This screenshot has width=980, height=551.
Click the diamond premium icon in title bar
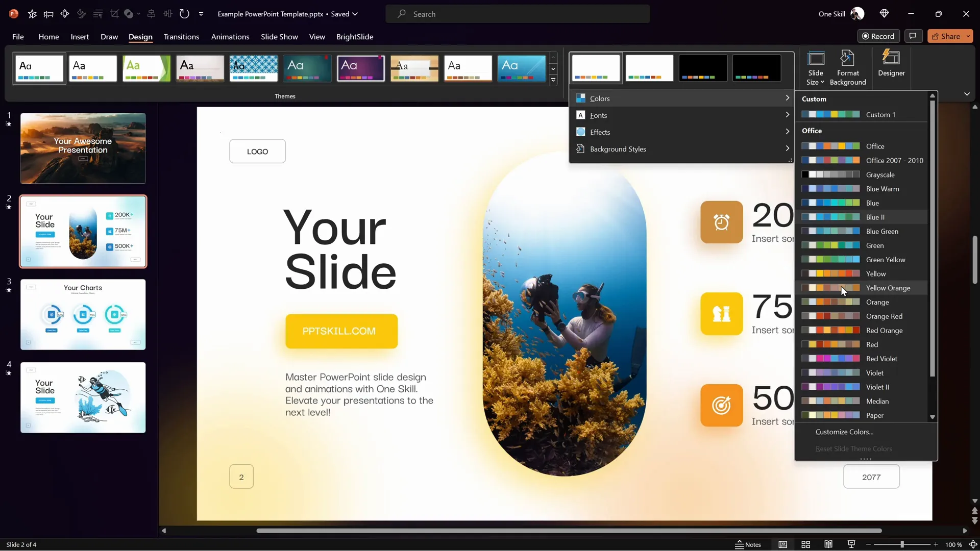point(885,14)
